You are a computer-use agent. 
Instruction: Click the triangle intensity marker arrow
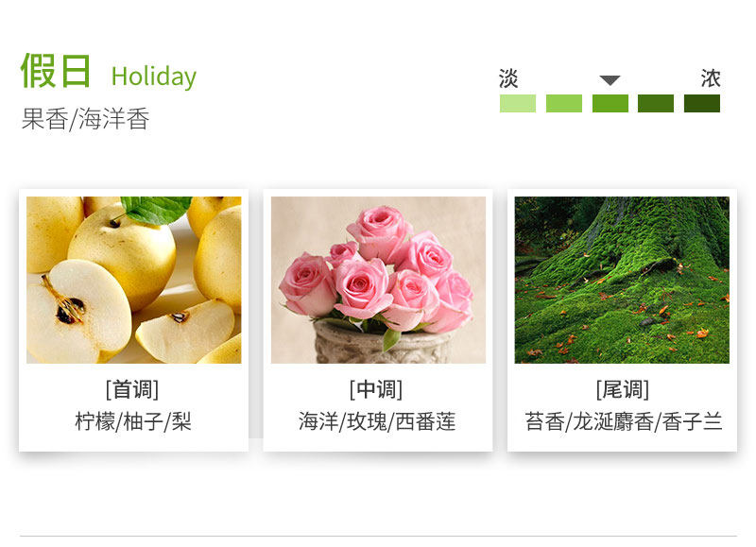[610, 80]
